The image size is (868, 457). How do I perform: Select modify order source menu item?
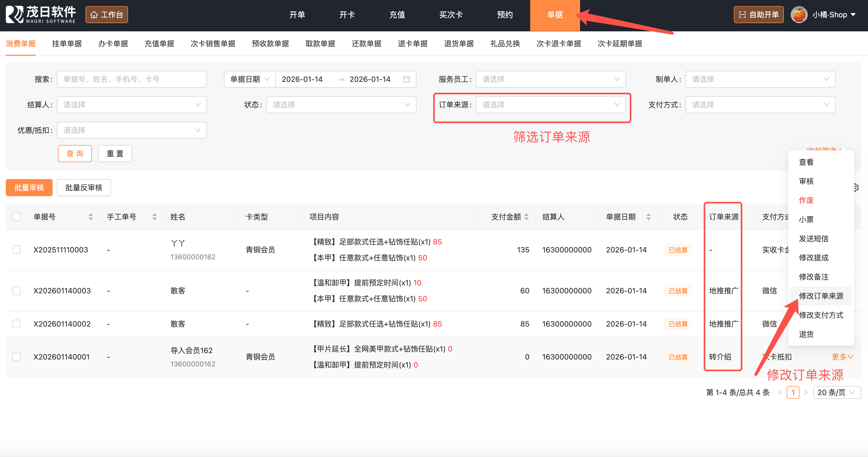click(x=821, y=296)
